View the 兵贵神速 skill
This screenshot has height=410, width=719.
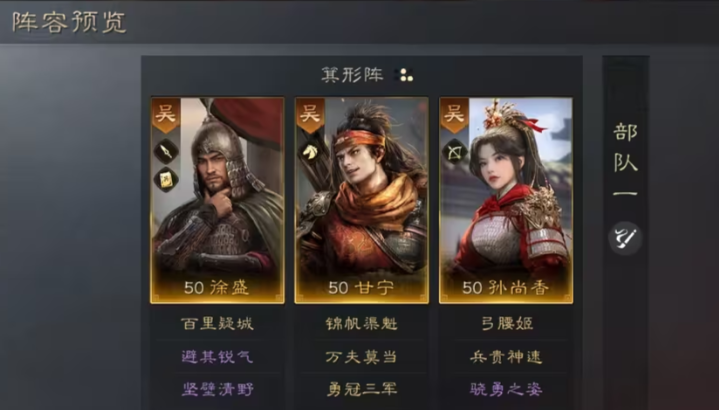point(506,356)
